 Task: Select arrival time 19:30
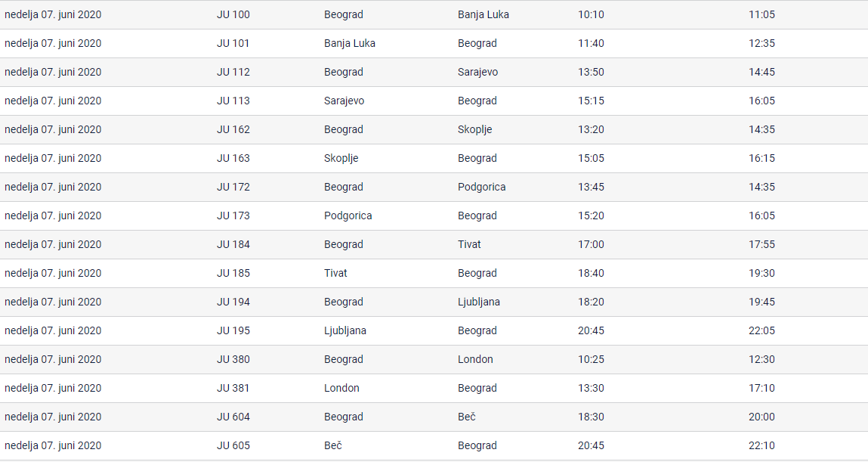click(x=761, y=273)
